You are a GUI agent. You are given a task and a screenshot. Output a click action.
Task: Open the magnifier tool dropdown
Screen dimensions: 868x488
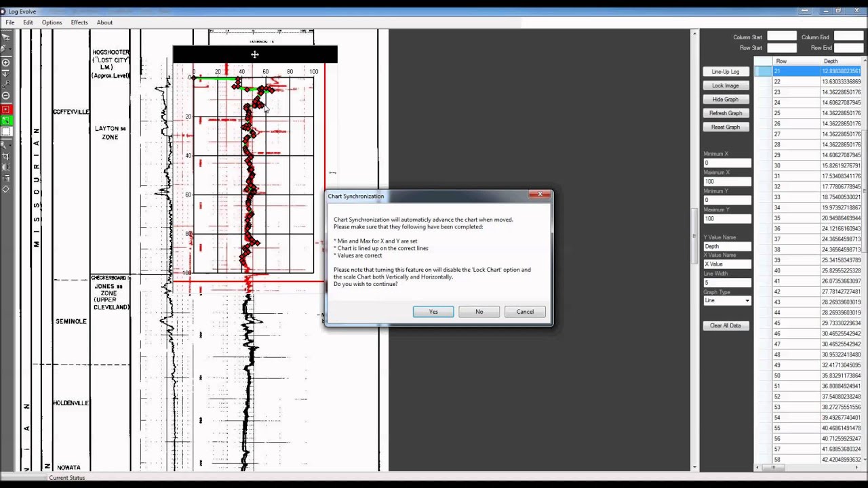[x=6, y=145]
